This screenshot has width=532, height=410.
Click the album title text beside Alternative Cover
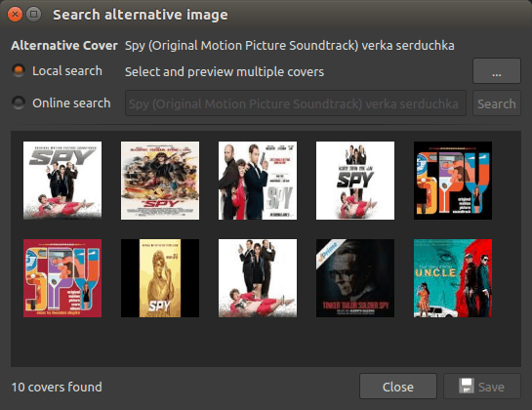(x=290, y=46)
